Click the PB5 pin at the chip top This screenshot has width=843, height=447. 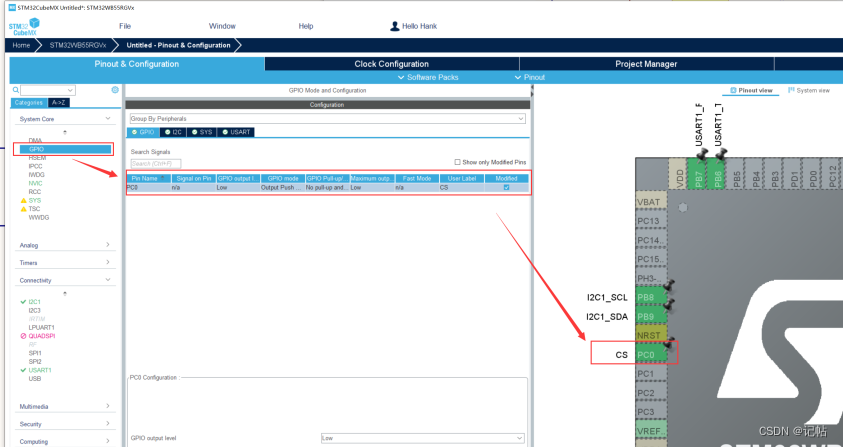point(737,173)
